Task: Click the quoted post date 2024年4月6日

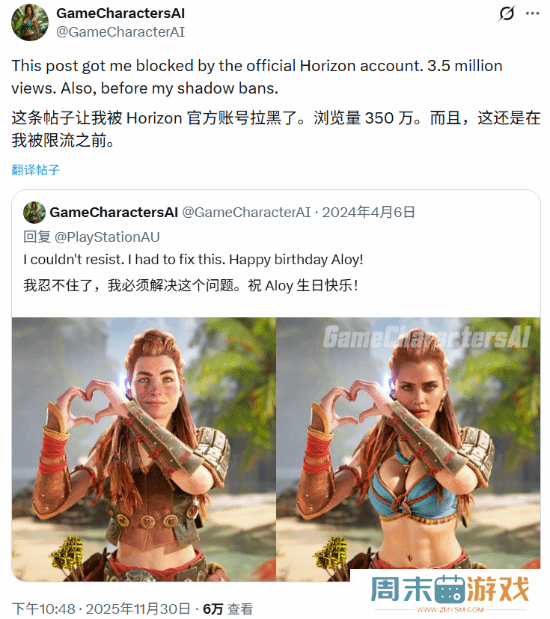Action: (x=369, y=212)
